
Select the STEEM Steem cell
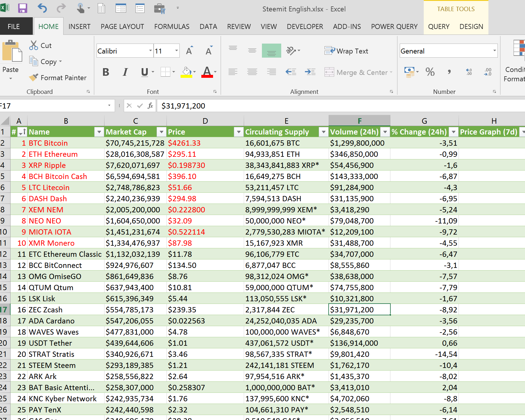pos(66,365)
